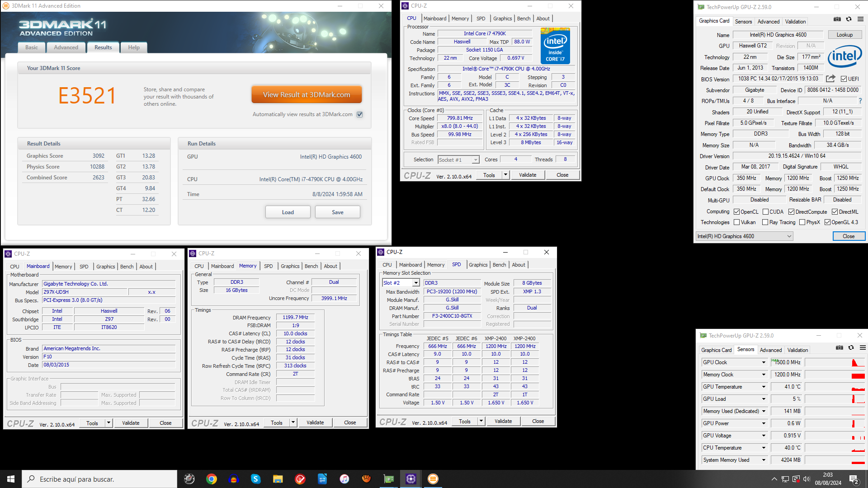Open the Bench tab in CPU-Z CPU window
Viewport: 868px width, 488px height.
(524, 19)
